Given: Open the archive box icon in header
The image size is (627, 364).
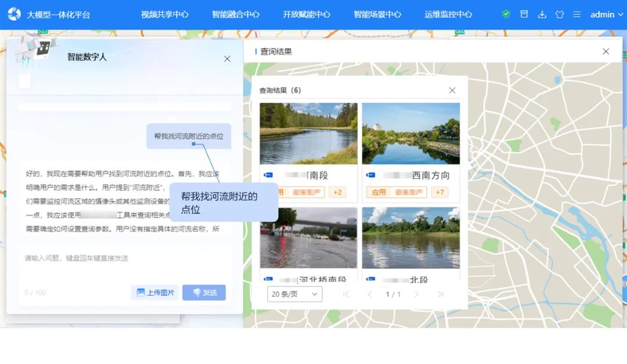Looking at the screenshot, I should pos(524,15).
